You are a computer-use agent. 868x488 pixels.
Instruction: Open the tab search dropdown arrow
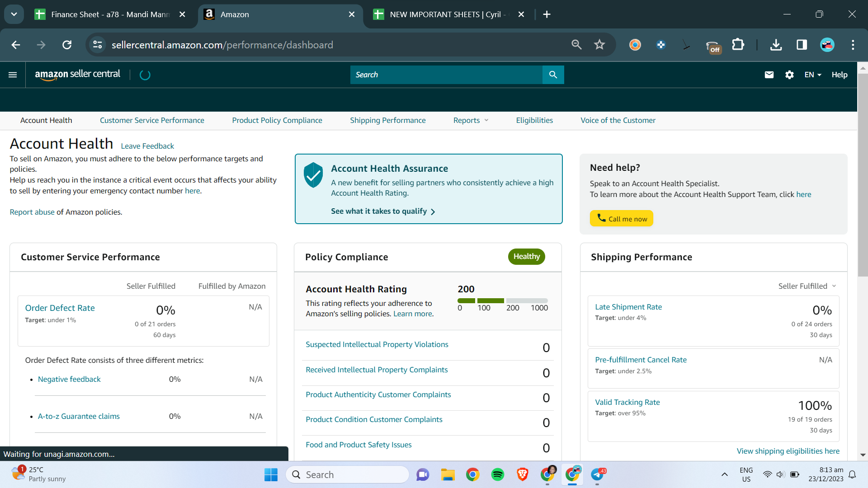tap(14, 14)
